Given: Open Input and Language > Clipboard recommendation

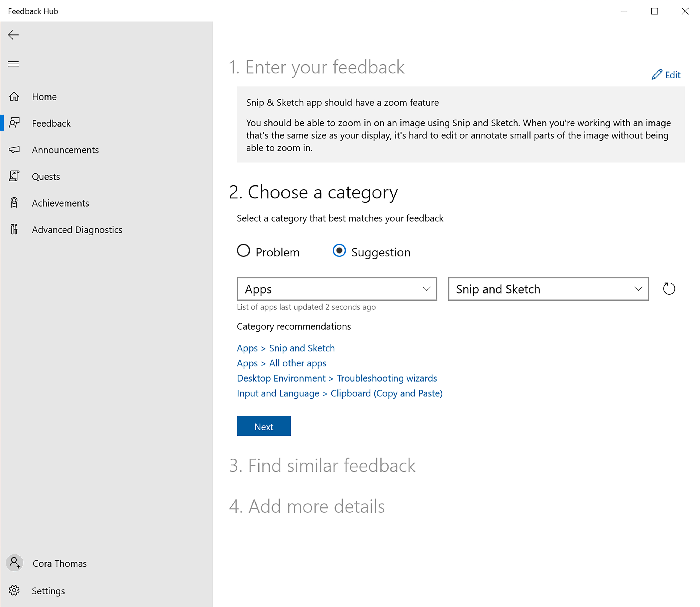Looking at the screenshot, I should click(340, 392).
